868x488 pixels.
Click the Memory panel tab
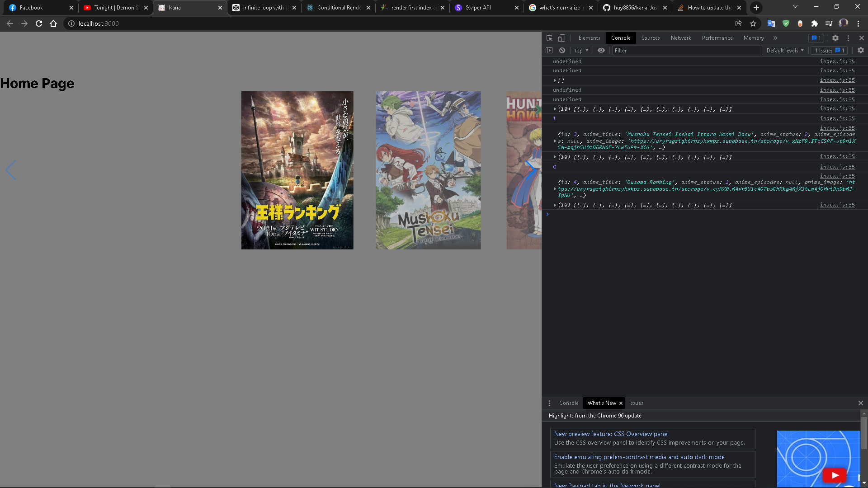[754, 38]
